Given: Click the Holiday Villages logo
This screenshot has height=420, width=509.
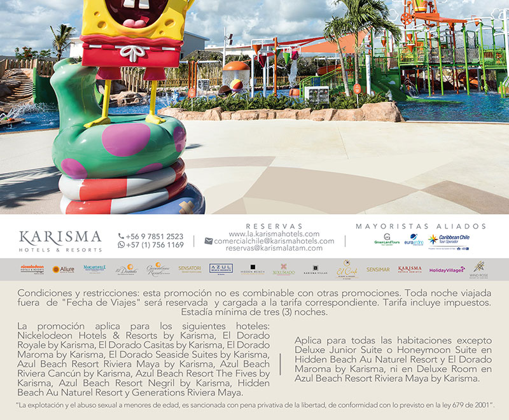Looking at the screenshot, I should (x=447, y=270).
